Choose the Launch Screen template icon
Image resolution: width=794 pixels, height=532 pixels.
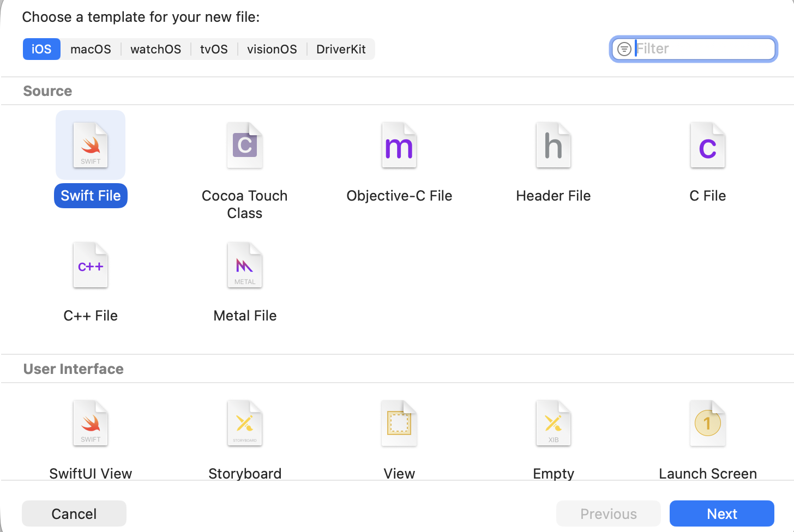click(x=708, y=423)
